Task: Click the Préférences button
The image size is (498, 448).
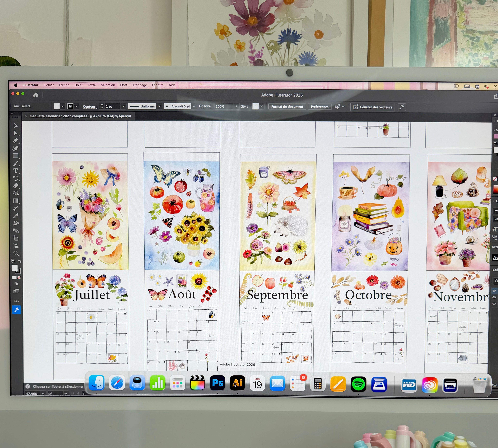Action: [x=320, y=107]
